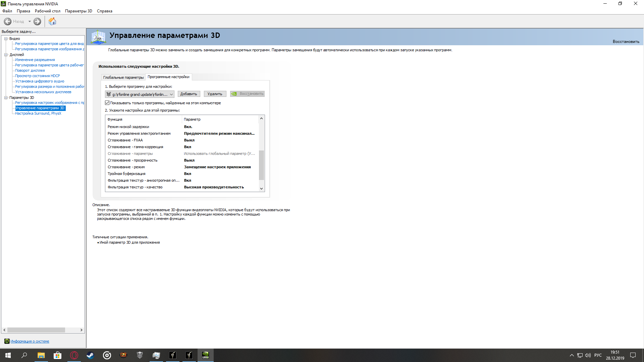The height and width of the screenshot is (362, 644).
Task: Click the NVIDIA icon in the window title bar
Action: (3, 4)
